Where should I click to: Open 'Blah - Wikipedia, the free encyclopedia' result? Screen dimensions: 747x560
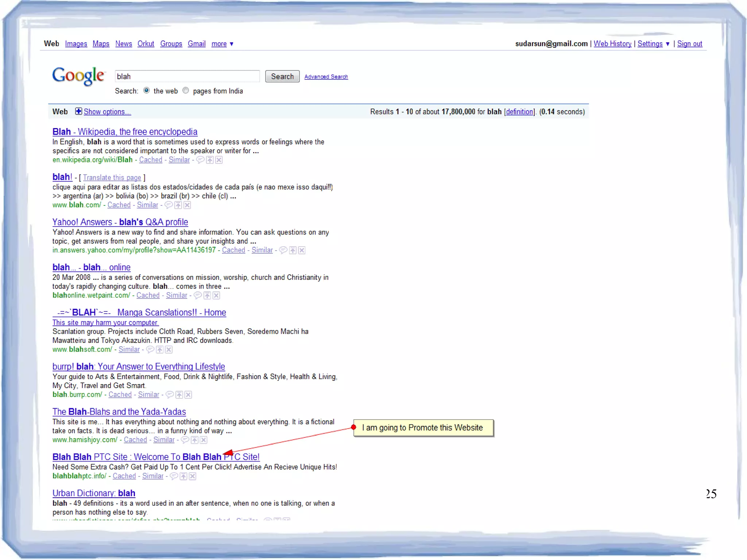point(125,132)
